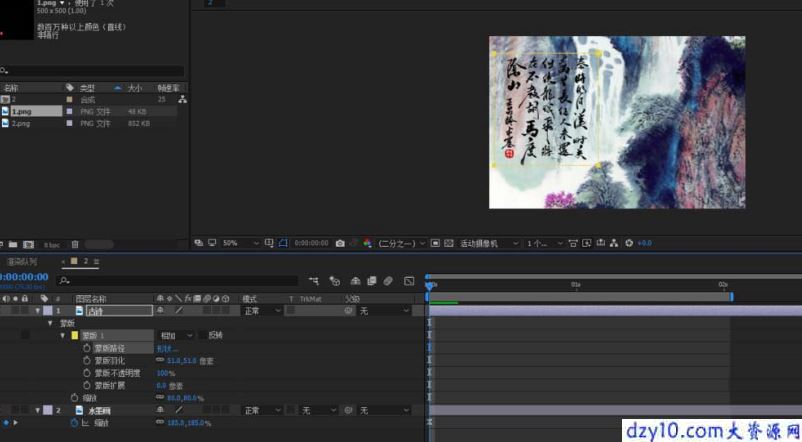Toggle shy switch on layer 2

tap(160, 410)
